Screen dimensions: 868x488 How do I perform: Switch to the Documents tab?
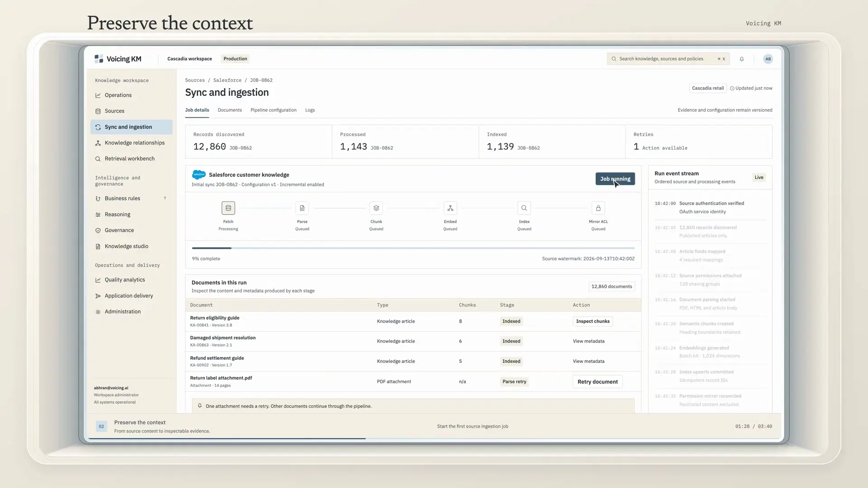[230, 110]
